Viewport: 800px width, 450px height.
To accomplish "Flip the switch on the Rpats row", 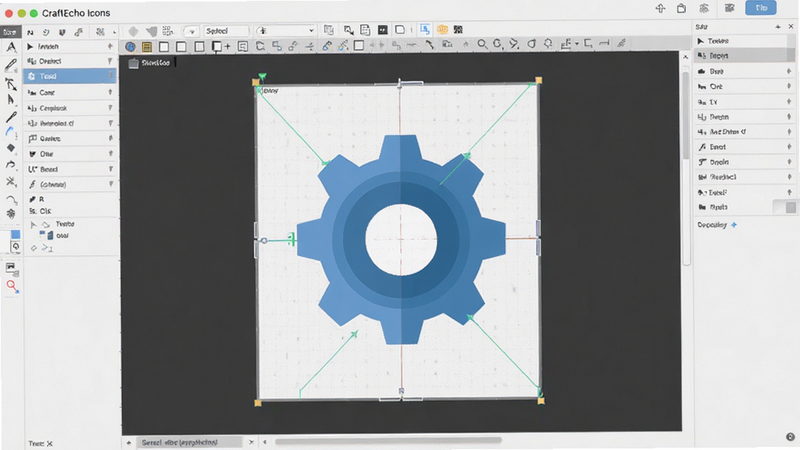I will [x=785, y=207].
